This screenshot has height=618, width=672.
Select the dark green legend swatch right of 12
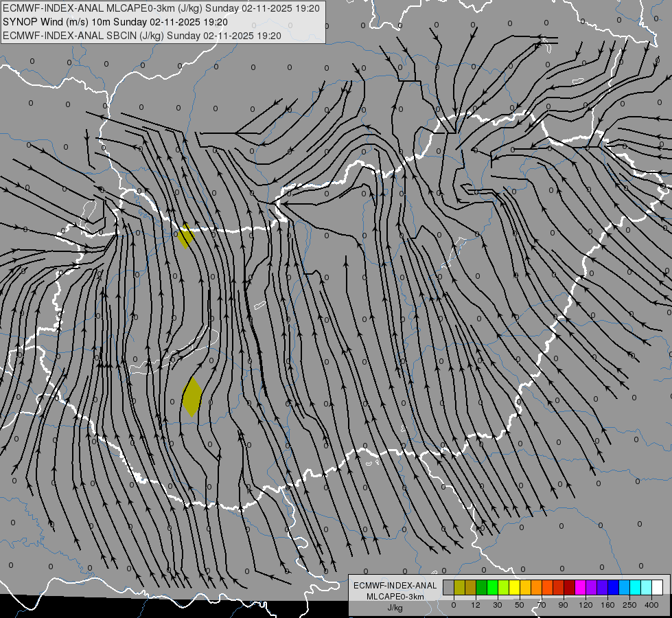pos(481,587)
